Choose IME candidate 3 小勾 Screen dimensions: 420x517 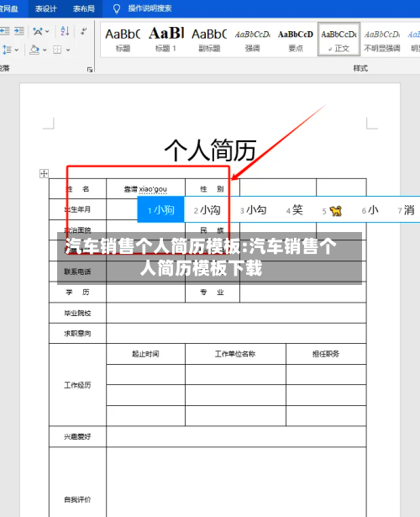coord(253,210)
